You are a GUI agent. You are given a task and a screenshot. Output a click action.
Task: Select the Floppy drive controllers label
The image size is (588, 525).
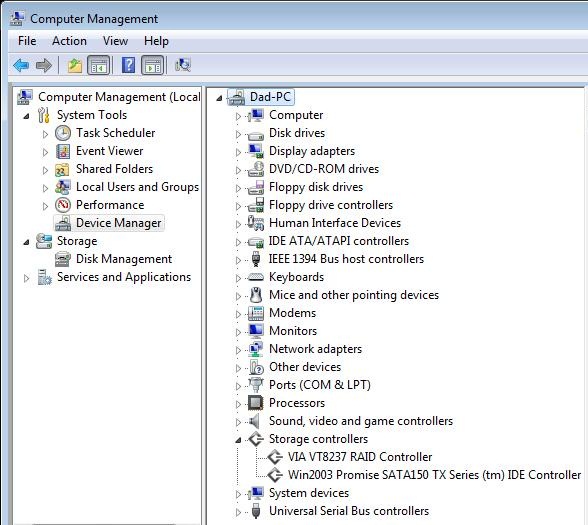coord(331,205)
